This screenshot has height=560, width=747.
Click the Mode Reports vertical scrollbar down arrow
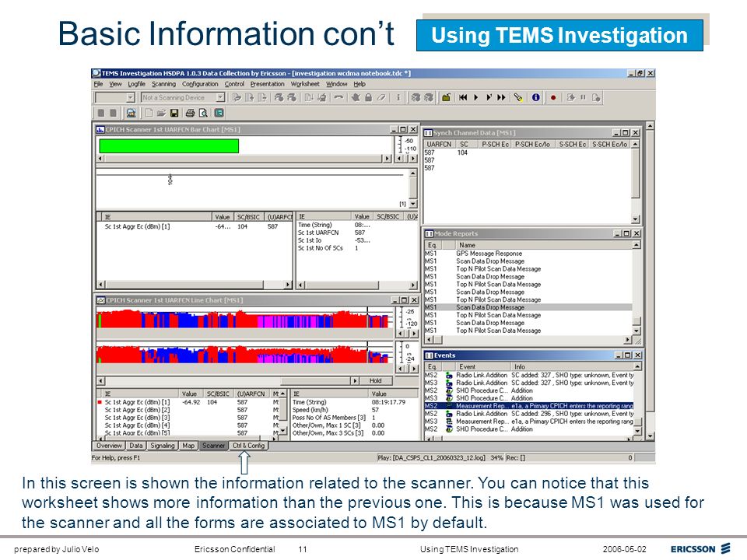[x=637, y=331]
